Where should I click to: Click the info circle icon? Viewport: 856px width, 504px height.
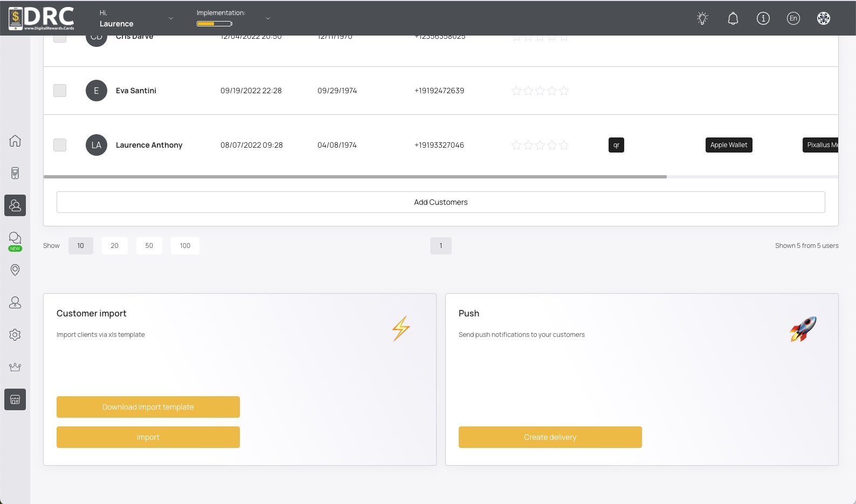coord(763,18)
